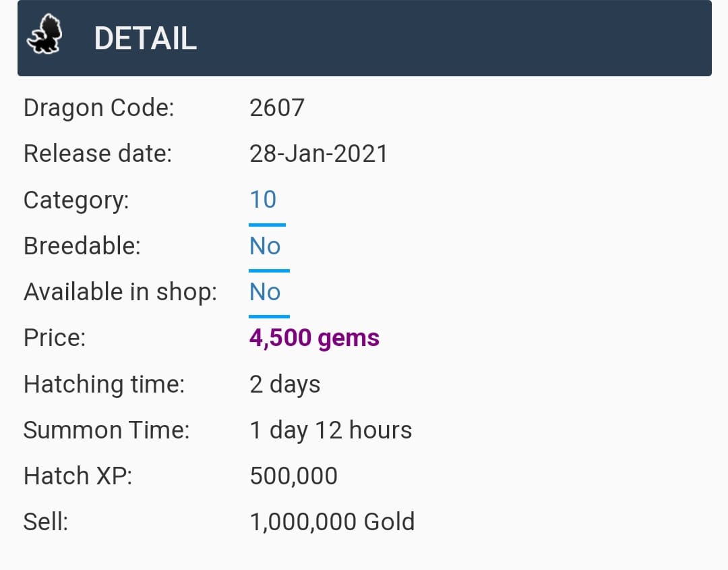728x570 pixels.
Task: Select the DETAIL header title
Action: tap(146, 38)
